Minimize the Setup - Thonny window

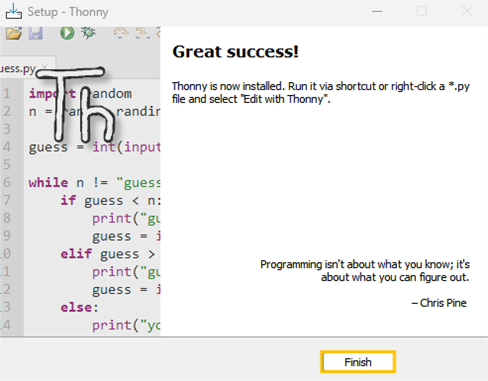pos(377,11)
